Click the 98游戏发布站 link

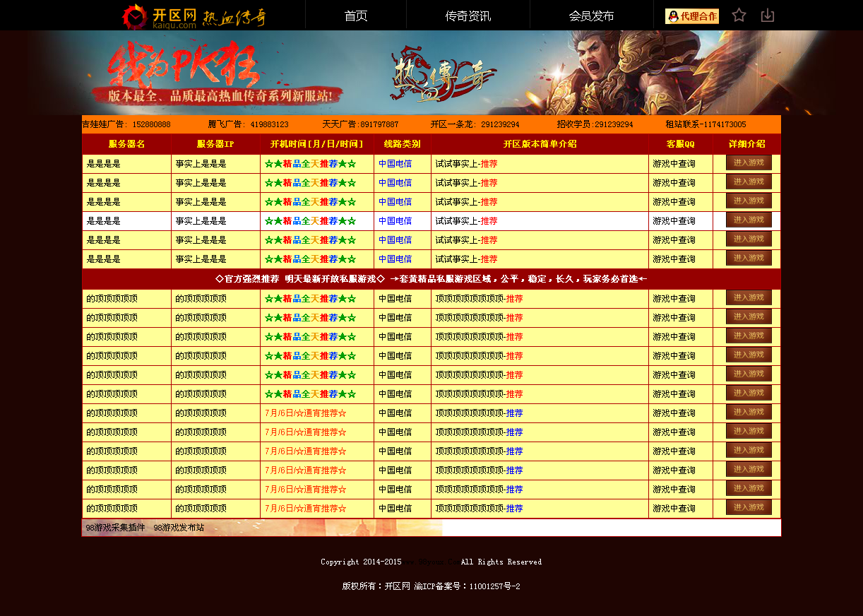tap(179, 528)
